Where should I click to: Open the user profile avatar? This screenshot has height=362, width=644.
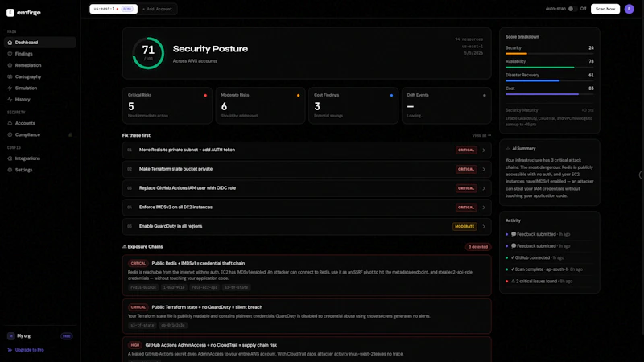click(629, 9)
